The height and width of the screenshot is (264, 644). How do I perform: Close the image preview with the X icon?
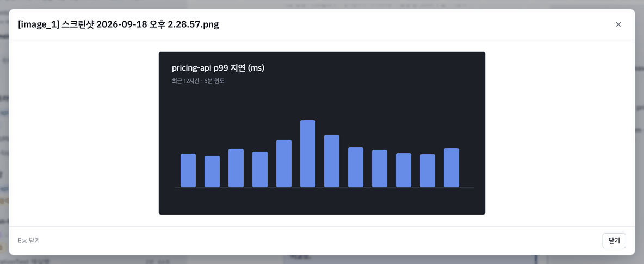point(618,24)
